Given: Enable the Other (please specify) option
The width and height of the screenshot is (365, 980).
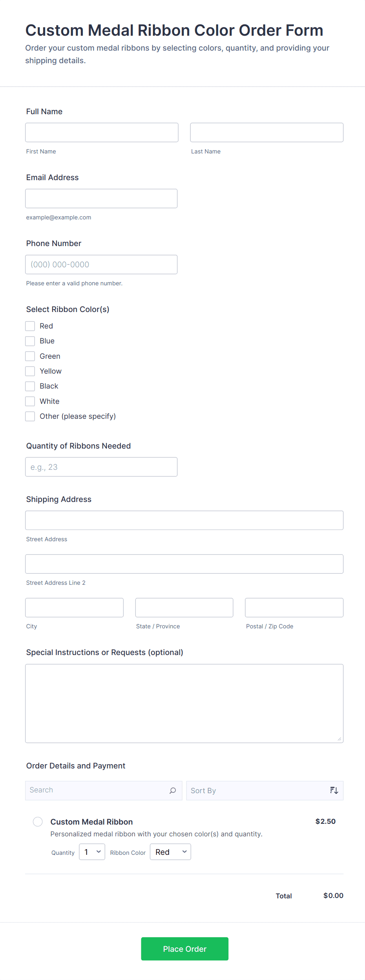Looking at the screenshot, I should (x=30, y=416).
